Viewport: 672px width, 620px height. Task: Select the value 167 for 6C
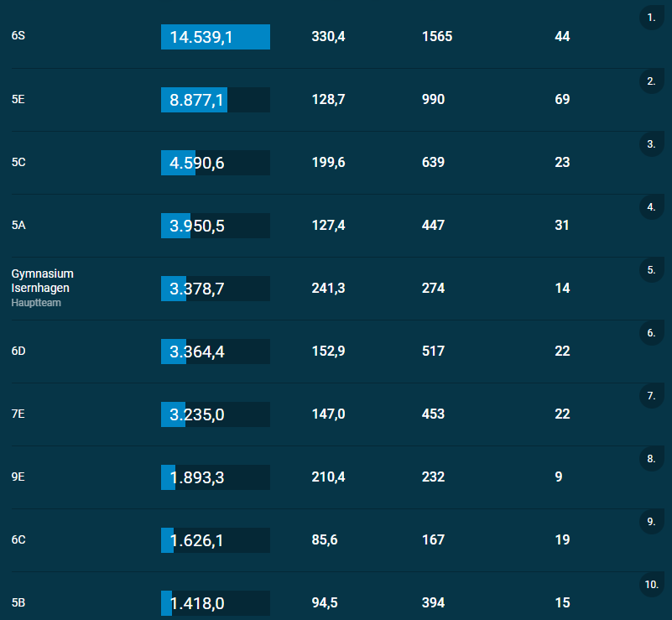click(433, 539)
